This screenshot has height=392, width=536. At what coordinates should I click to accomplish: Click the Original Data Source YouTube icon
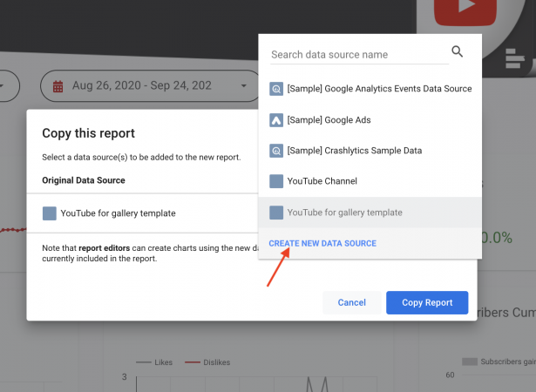tap(50, 213)
